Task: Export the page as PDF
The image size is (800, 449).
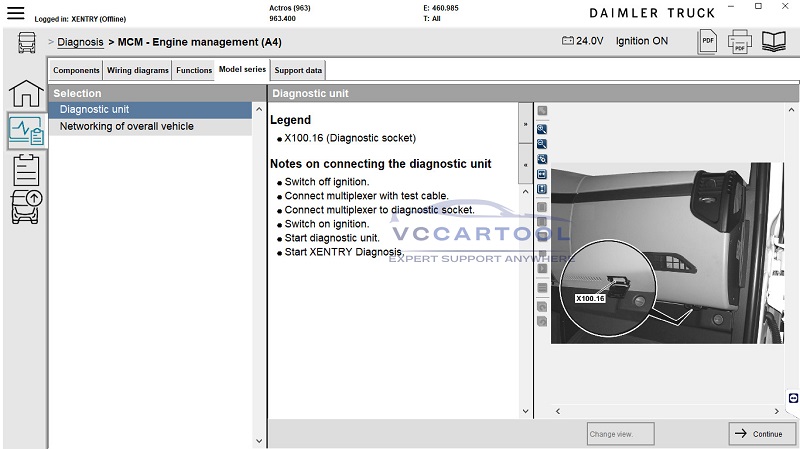Action: [707, 42]
